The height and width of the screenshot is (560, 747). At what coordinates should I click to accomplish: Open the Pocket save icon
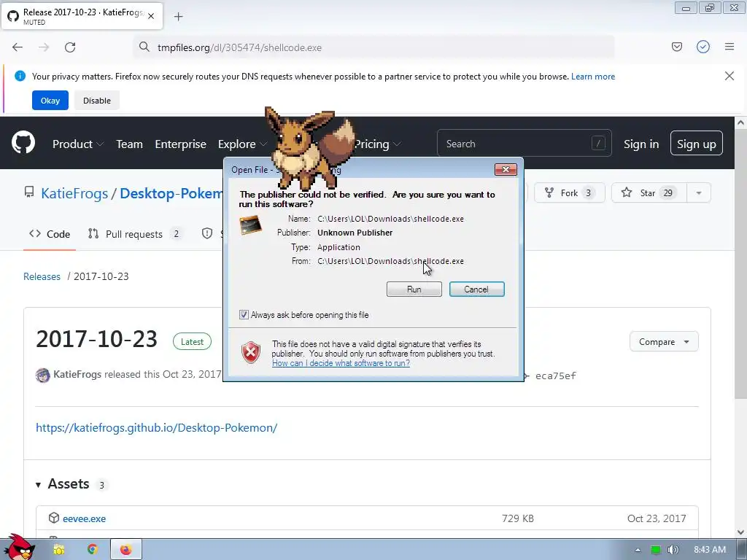676,47
